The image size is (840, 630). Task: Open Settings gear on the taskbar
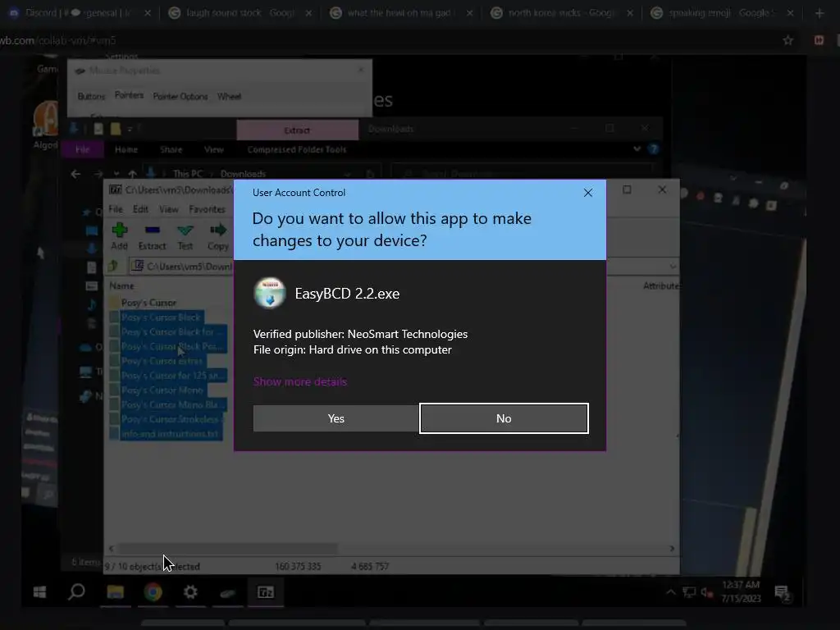190,592
